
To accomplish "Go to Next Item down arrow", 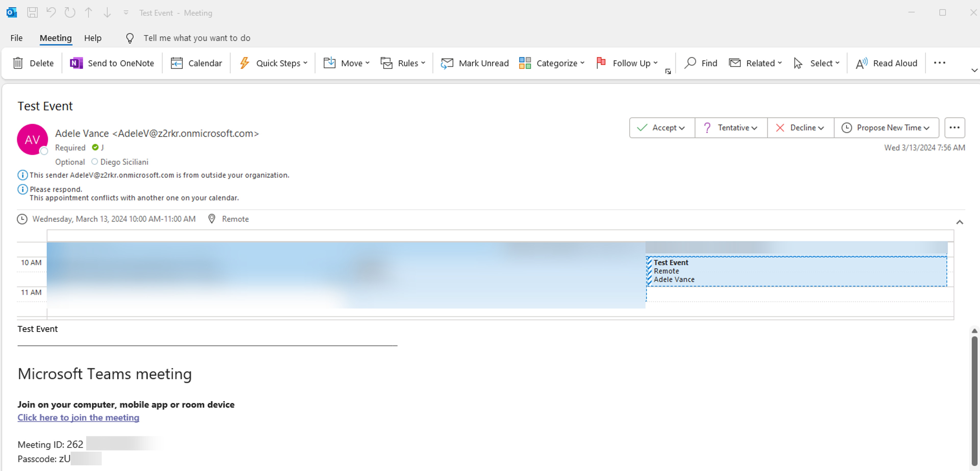I will (107, 13).
